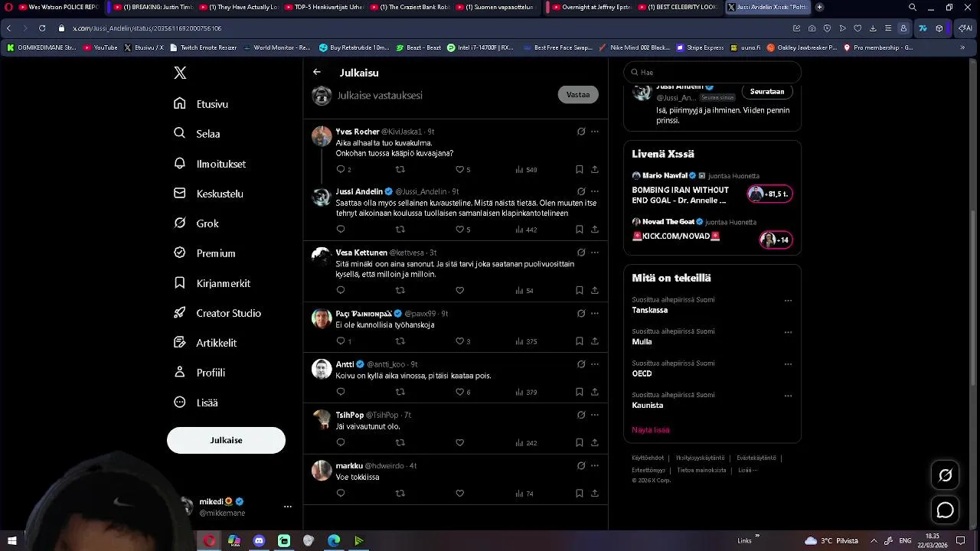Share Antti's comment
The image size is (980, 551).
(x=594, y=392)
